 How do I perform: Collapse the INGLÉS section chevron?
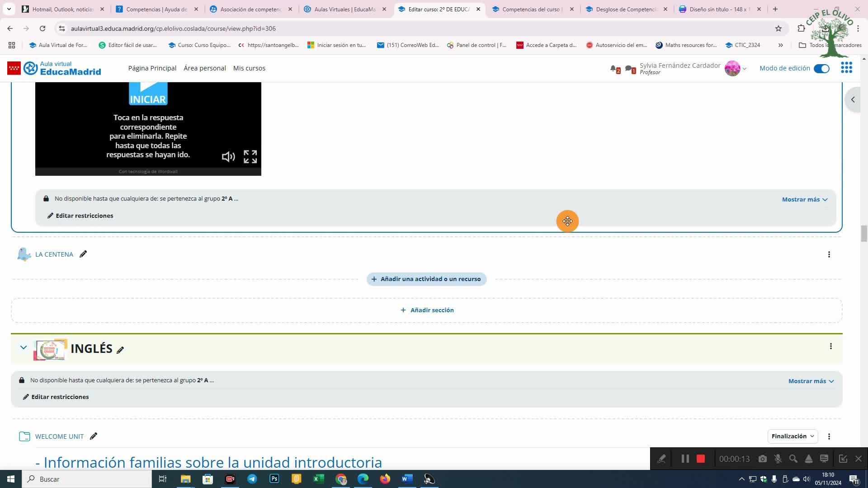pos(24,347)
